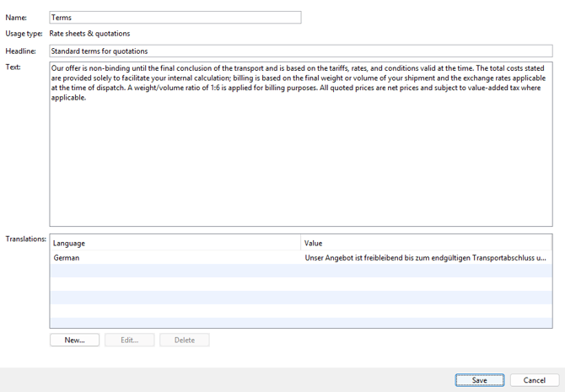Click the Headline input field
This screenshot has width=565, height=392.
pos(299,51)
